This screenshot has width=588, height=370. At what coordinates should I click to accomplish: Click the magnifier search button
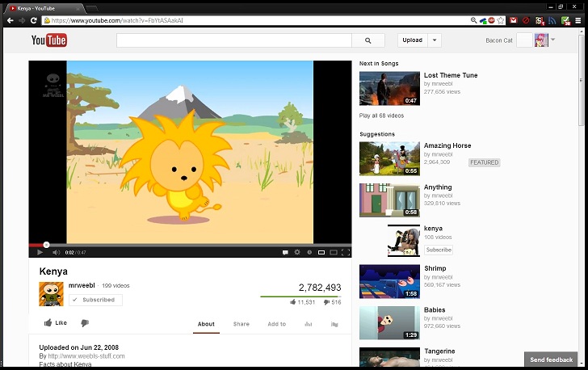pos(367,40)
